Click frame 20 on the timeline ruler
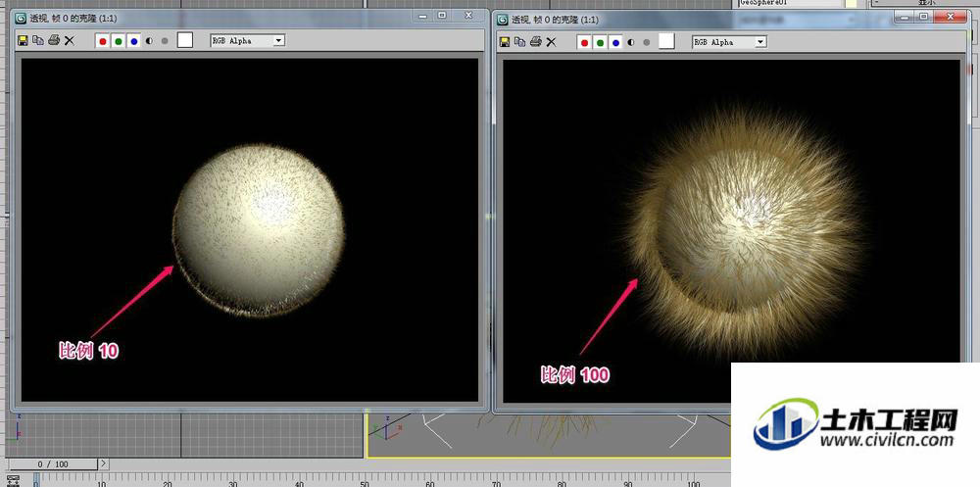 click(167, 482)
